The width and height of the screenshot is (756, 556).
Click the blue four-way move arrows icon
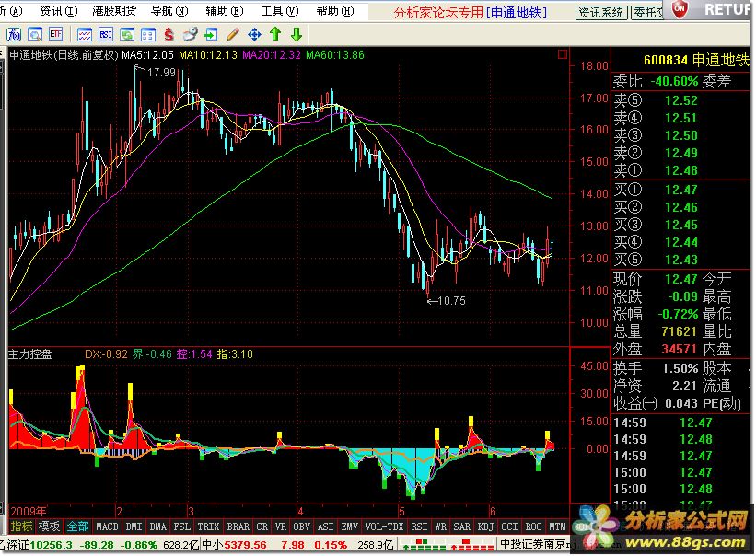(x=254, y=34)
